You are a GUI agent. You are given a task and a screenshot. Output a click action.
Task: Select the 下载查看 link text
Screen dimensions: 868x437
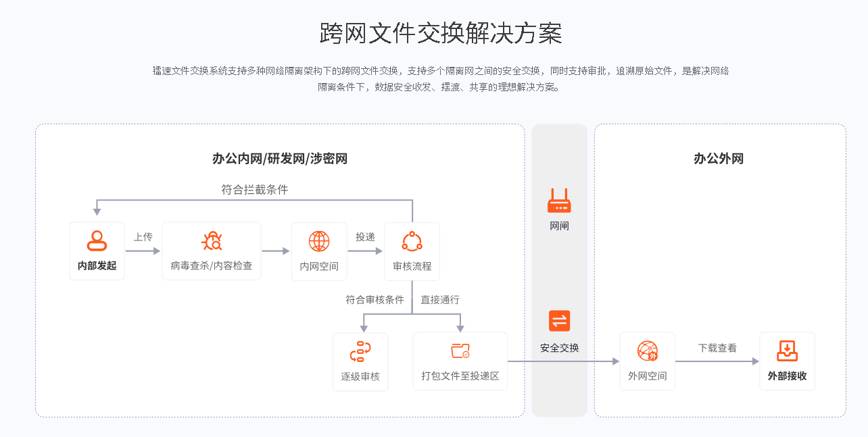[717, 348]
